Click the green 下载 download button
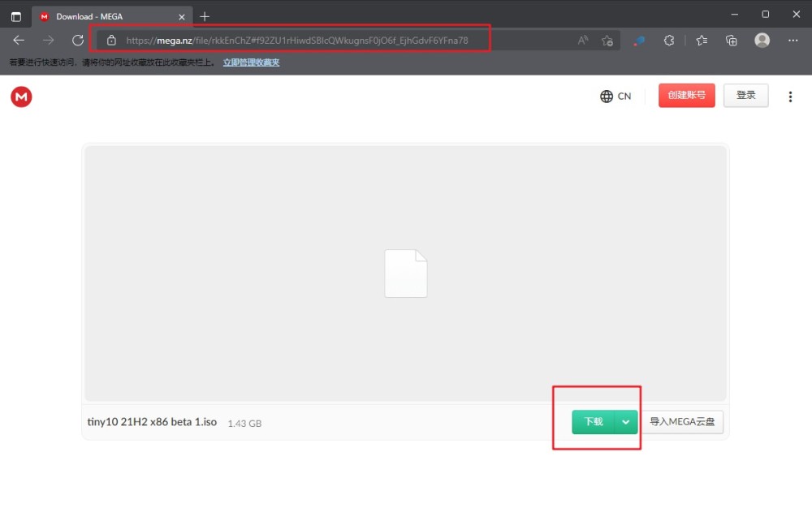 (x=593, y=422)
